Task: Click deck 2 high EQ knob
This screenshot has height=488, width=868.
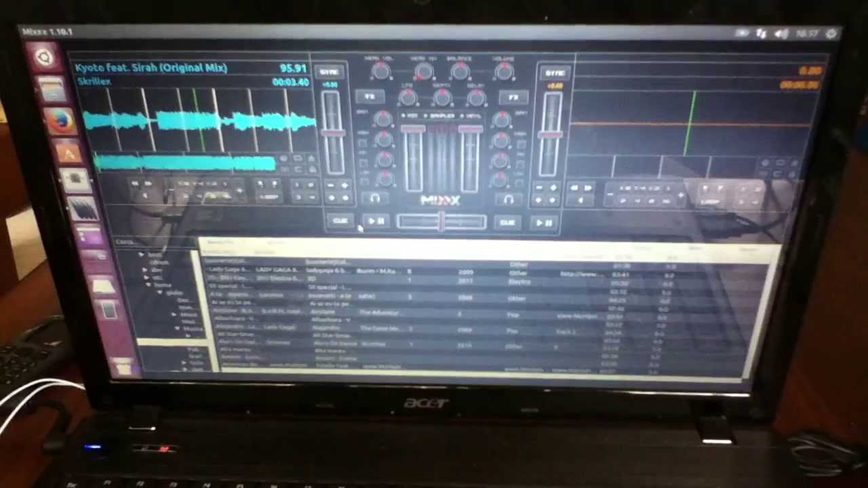Action: click(501, 141)
